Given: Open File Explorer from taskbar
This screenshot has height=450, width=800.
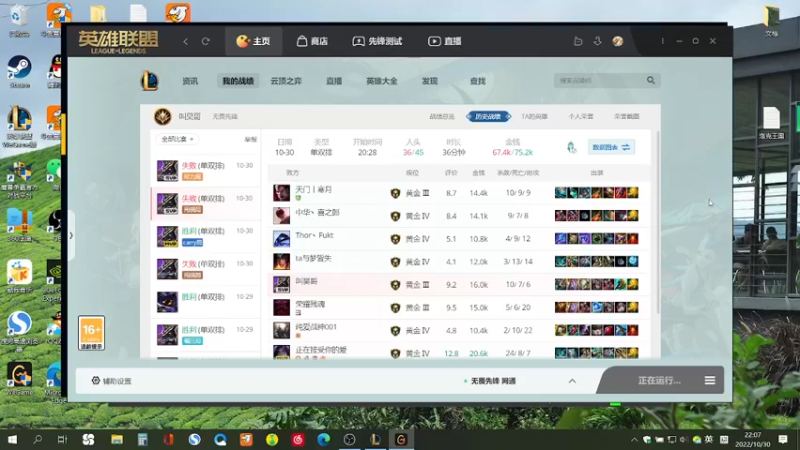Looking at the screenshot, I should (x=117, y=439).
